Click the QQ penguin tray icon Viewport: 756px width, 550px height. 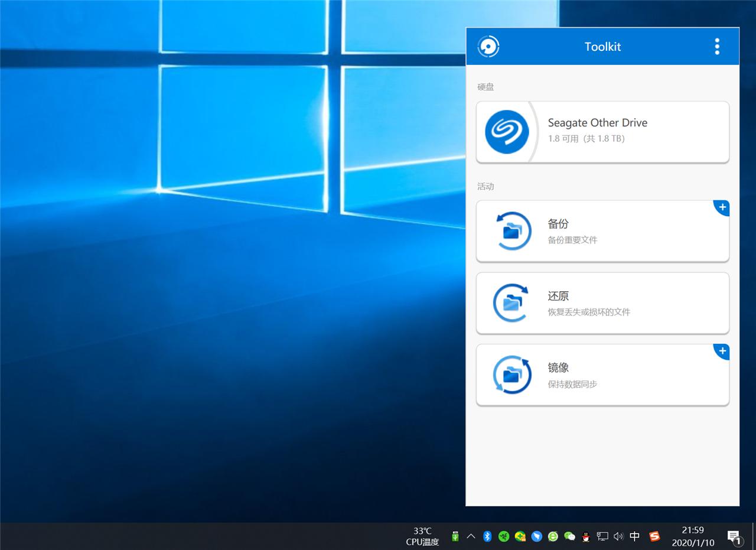[x=586, y=536]
